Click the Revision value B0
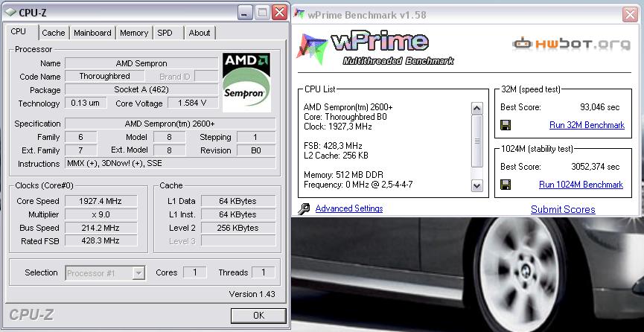The height and width of the screenshot is (332, 644). coord(256,150)
